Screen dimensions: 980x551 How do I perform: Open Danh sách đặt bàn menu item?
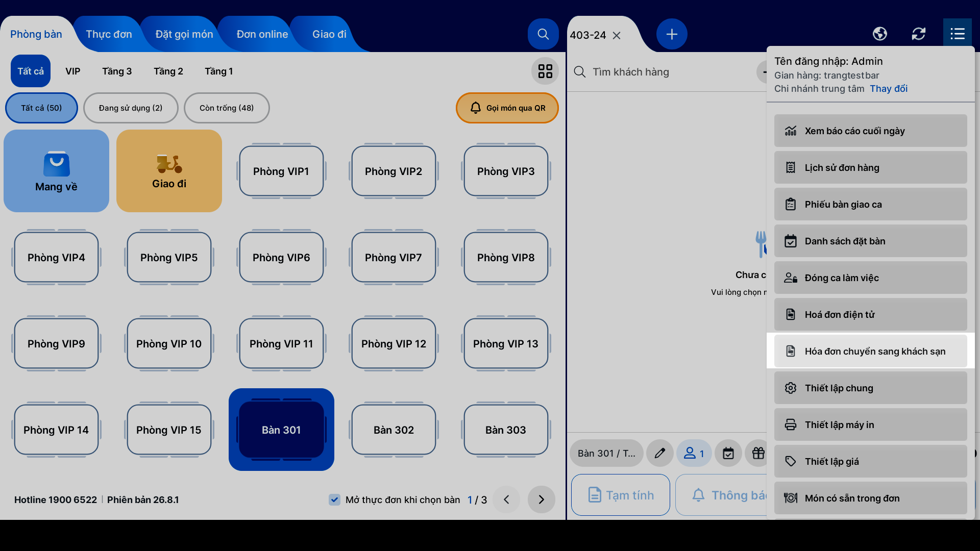click(x=870, y=241)
